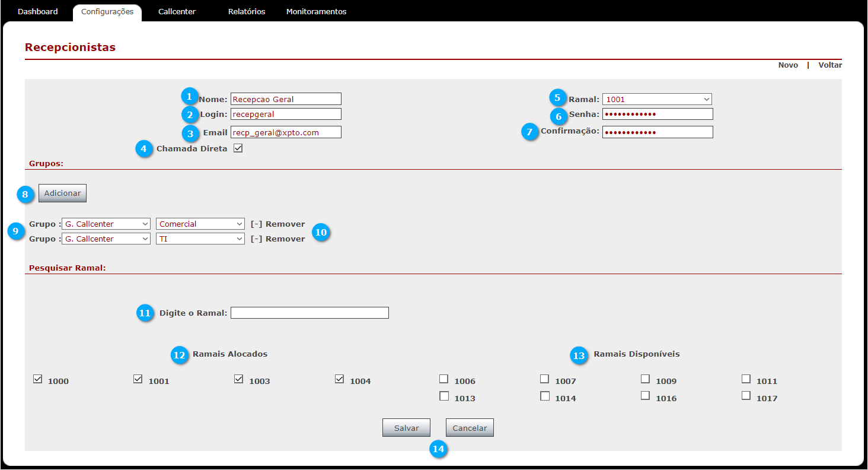The width and height of the screenshot is (868, 470).
Task: Click the Digite o Ramal search field
Action: pyautogui.click(x=309, y=313)
